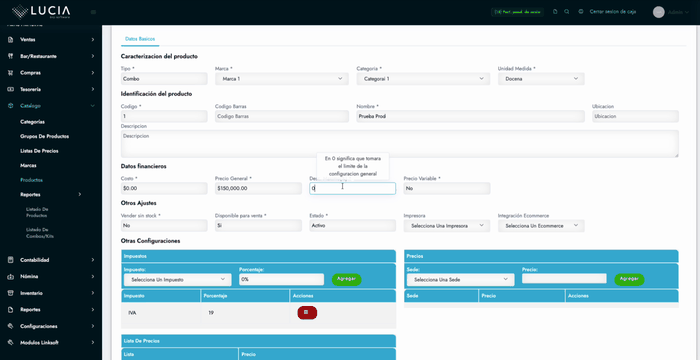Click the Precio General field

click(258, 188)
